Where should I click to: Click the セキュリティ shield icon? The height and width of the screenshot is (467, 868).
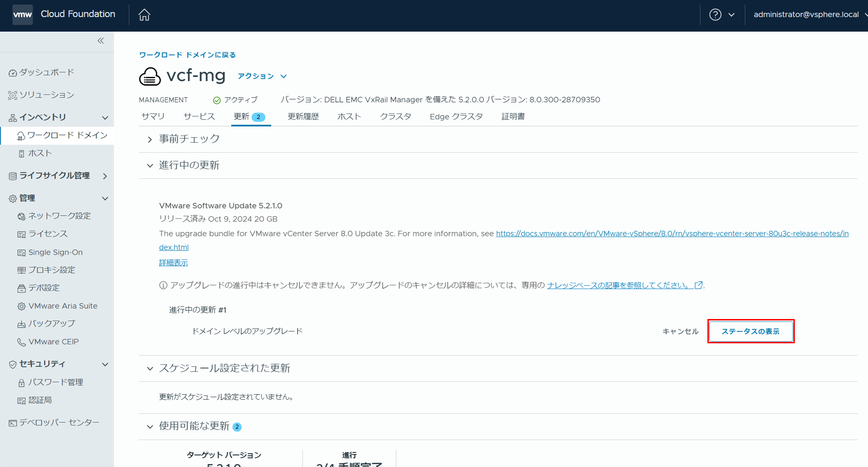click(x=13, y=365)
